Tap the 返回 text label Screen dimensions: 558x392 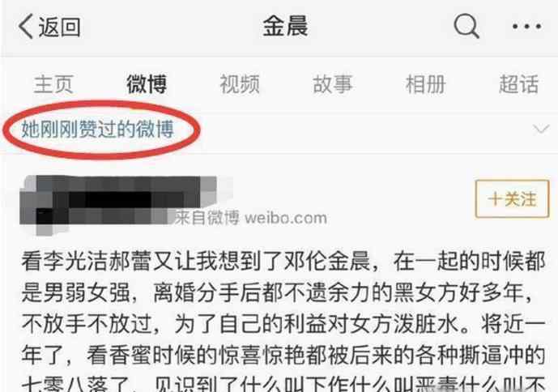point(60,27)
